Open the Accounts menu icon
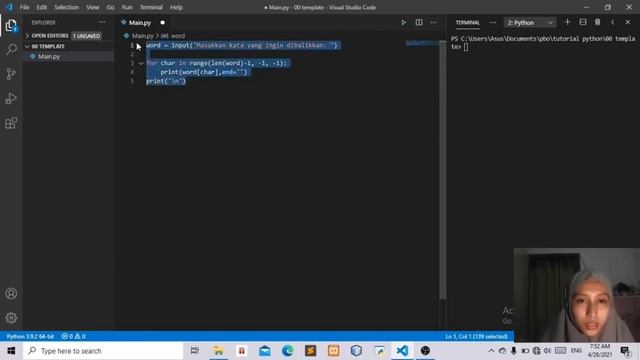This screenshot has height=360, width=640. [11, 293]
